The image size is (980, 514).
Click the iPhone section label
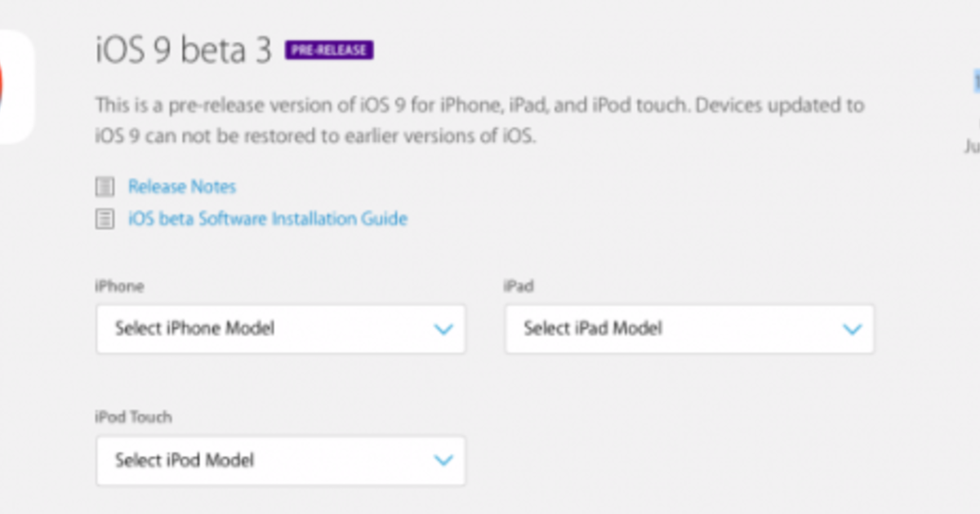click(119, 286)
